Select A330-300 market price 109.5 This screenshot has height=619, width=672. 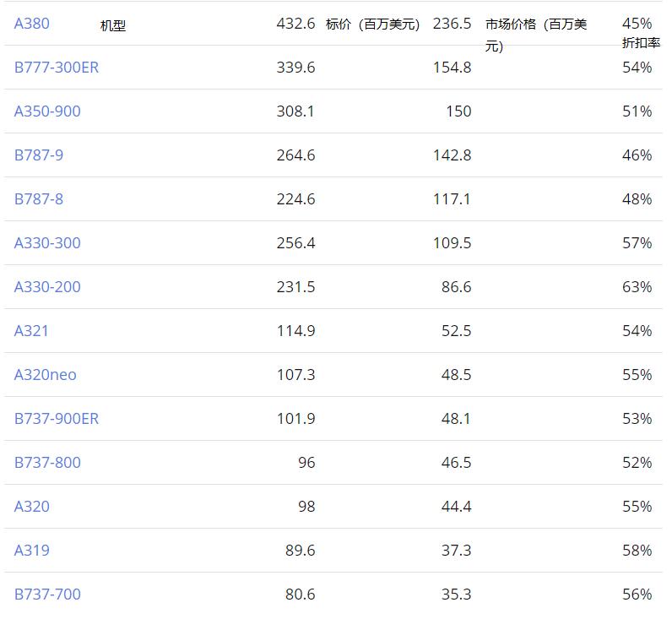453,243
